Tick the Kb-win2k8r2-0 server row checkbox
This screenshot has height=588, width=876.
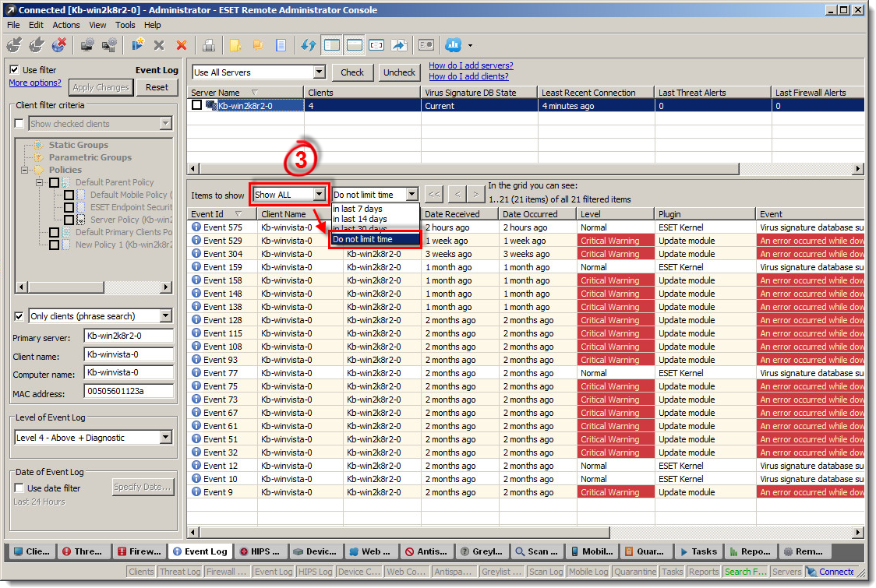click(x=196, y=105)
